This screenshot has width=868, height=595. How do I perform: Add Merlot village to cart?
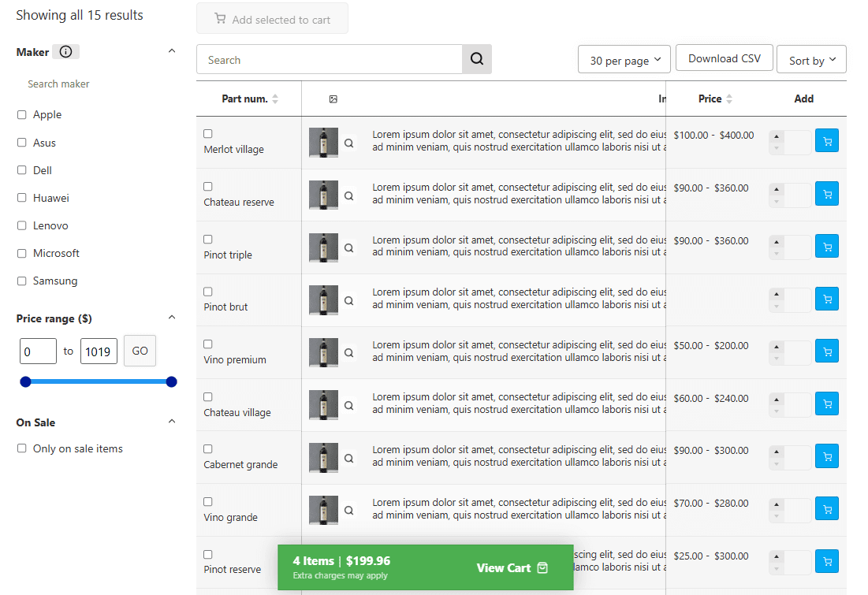826,141
